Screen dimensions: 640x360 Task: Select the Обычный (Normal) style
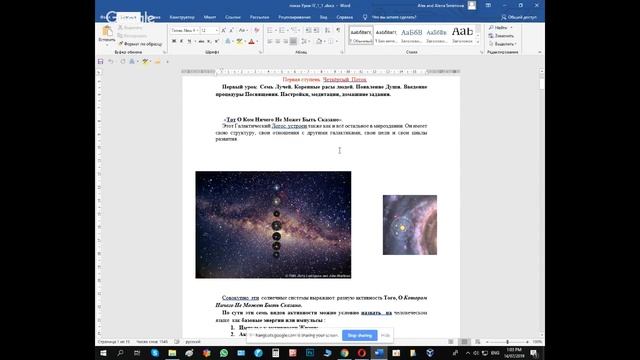point(361,35)
